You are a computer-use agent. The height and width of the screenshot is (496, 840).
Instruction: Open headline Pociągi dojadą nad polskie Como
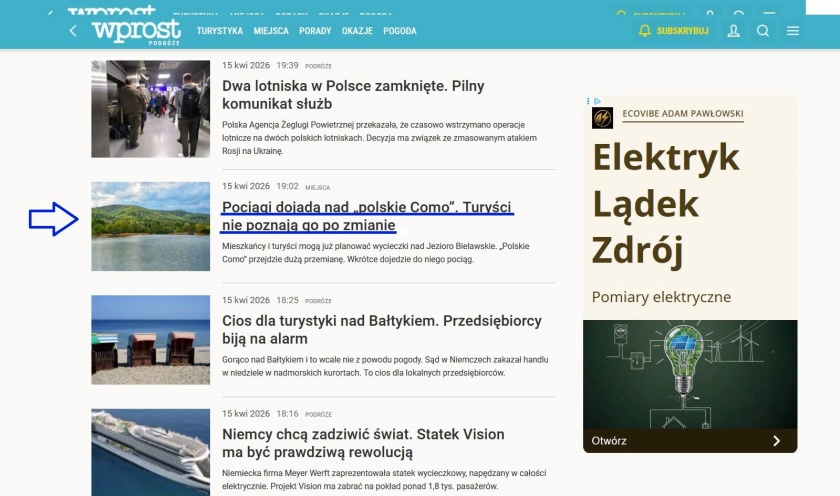[x=366, y=216]
